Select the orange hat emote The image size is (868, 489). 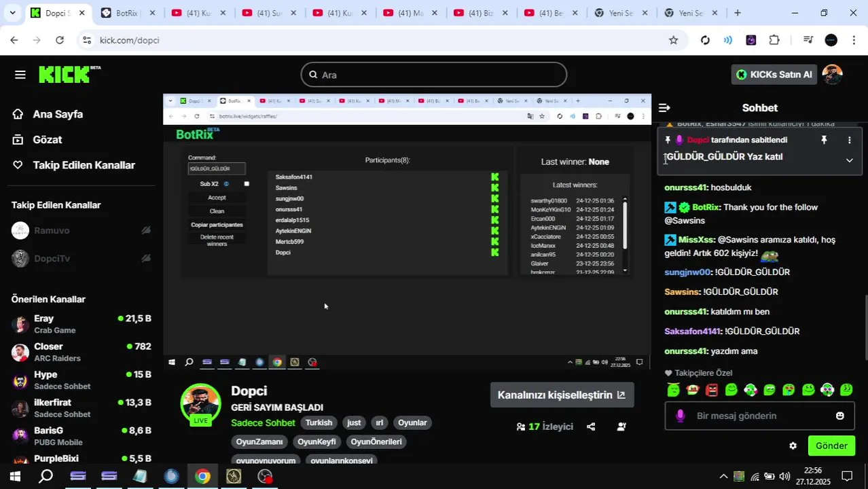[x=692, y=390]
